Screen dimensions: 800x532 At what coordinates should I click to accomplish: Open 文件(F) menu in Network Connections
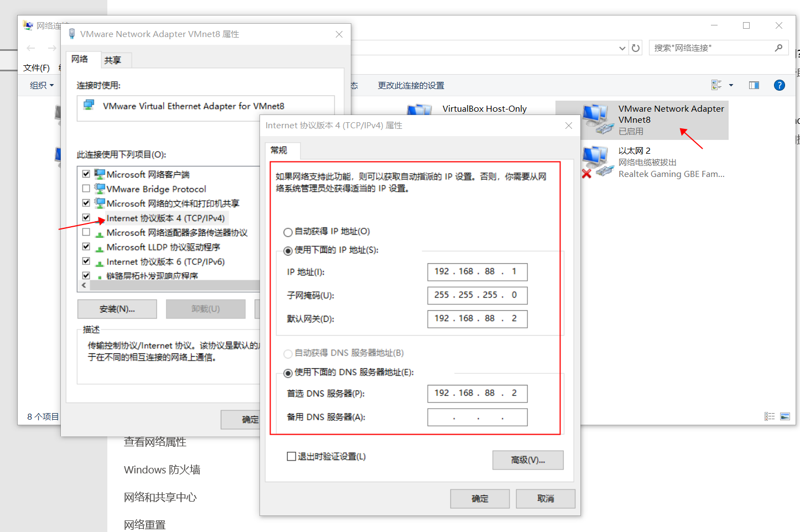[37, 67]
